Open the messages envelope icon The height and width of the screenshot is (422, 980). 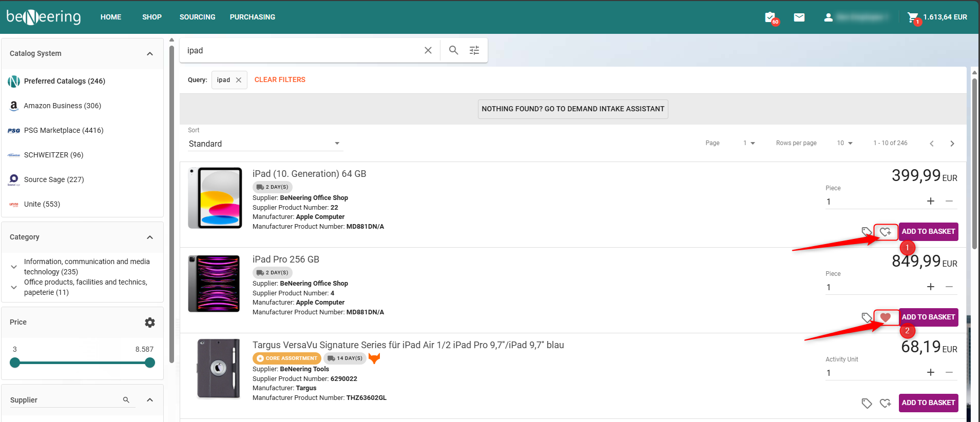(x=799, y=17)
